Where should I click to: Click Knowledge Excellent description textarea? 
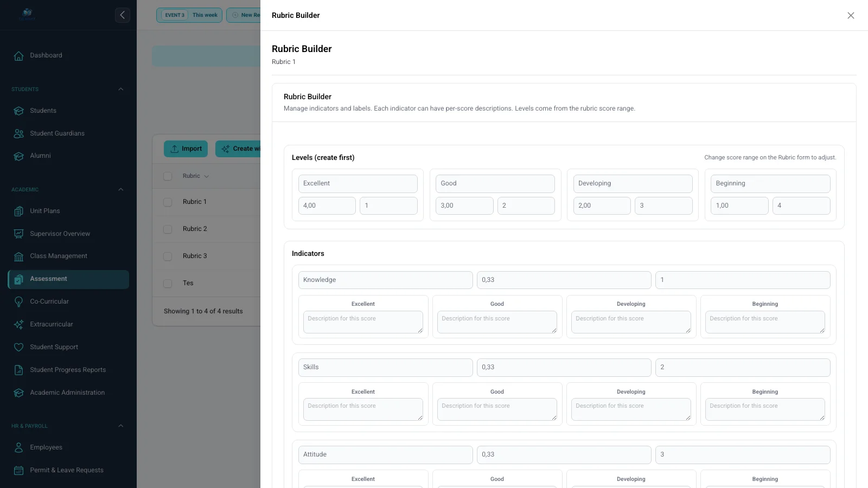point(363,322)
